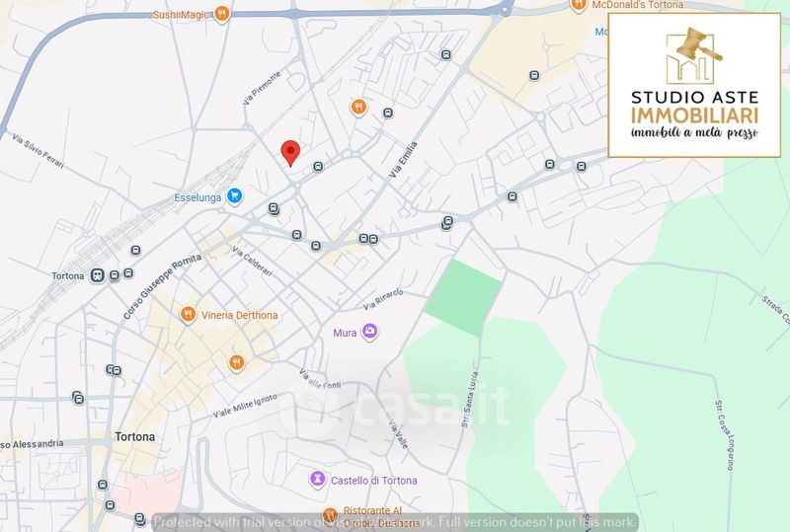Click the red location pin marker

[290, 153]
